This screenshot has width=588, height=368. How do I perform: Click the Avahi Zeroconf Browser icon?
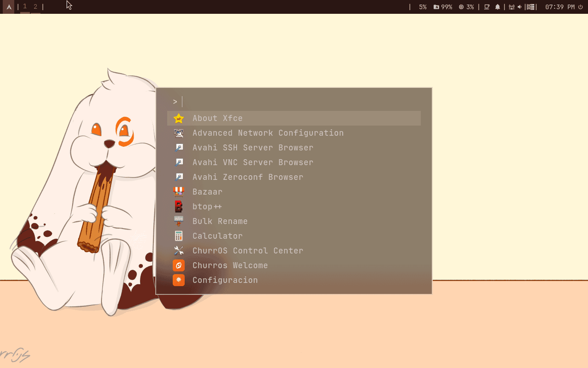(x=179, y=177)
